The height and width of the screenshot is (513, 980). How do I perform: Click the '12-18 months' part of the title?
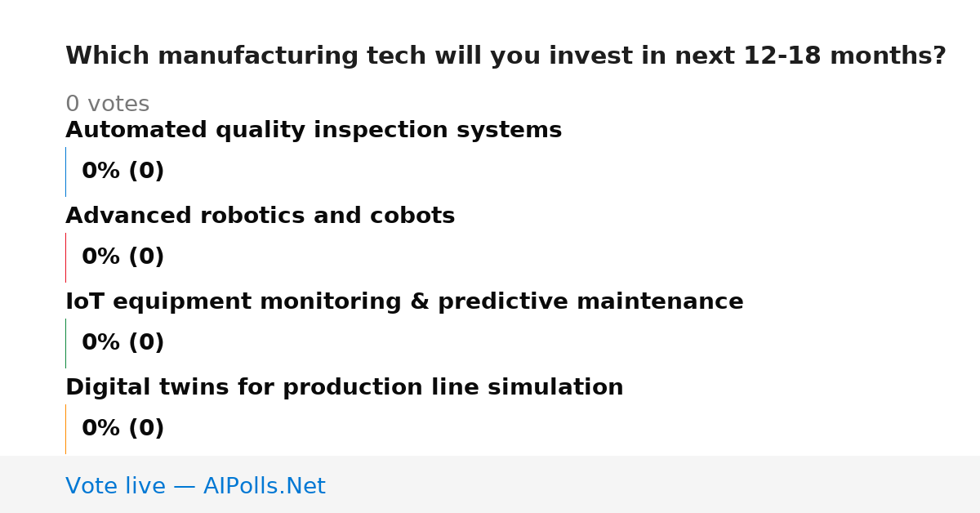click(x=844, y=56)
